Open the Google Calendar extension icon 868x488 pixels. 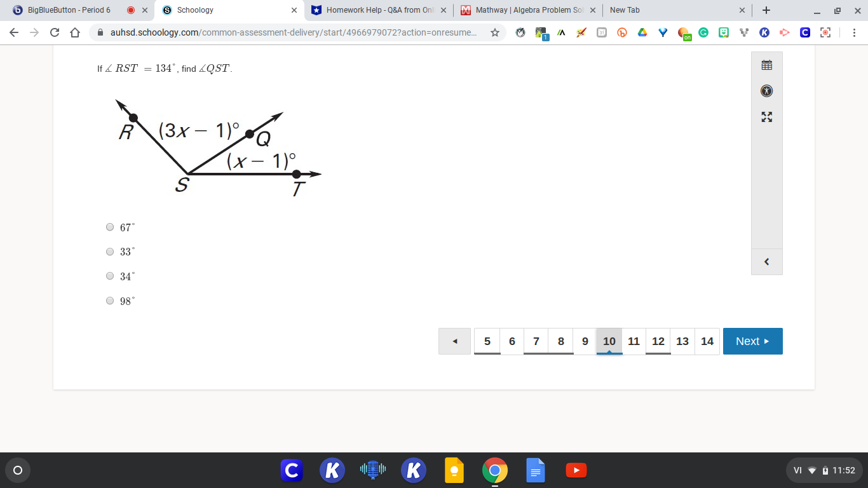point(601,32)
